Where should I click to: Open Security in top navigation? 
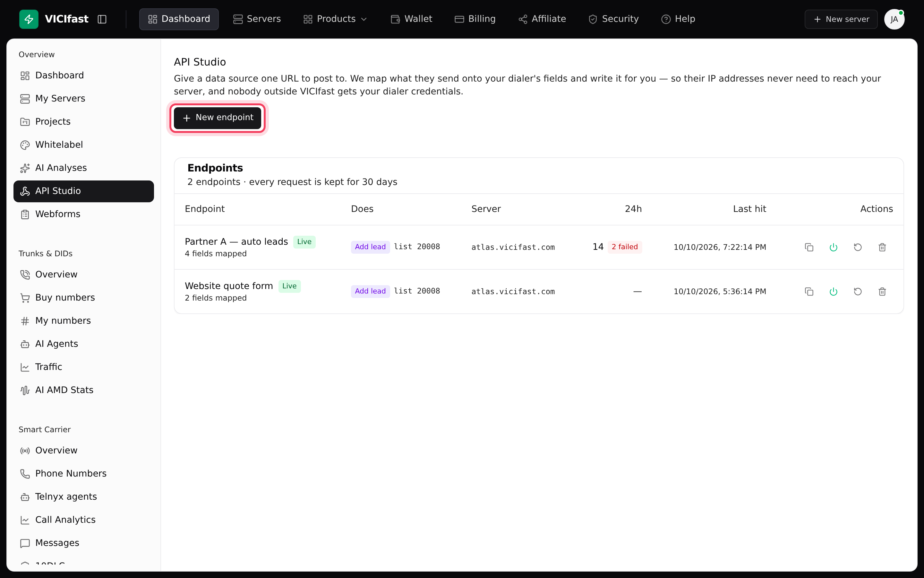coord(614,19)
